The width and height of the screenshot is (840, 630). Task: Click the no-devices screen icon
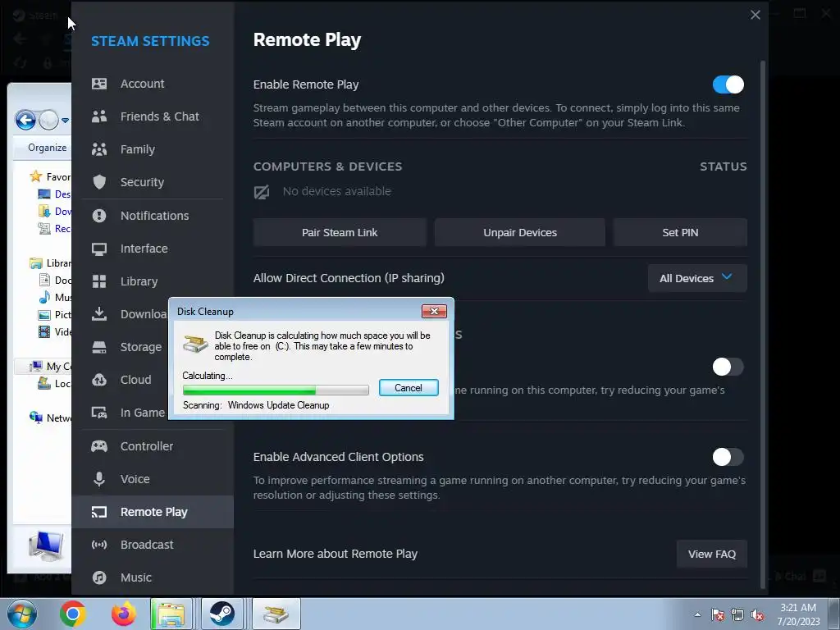point(262,192)
